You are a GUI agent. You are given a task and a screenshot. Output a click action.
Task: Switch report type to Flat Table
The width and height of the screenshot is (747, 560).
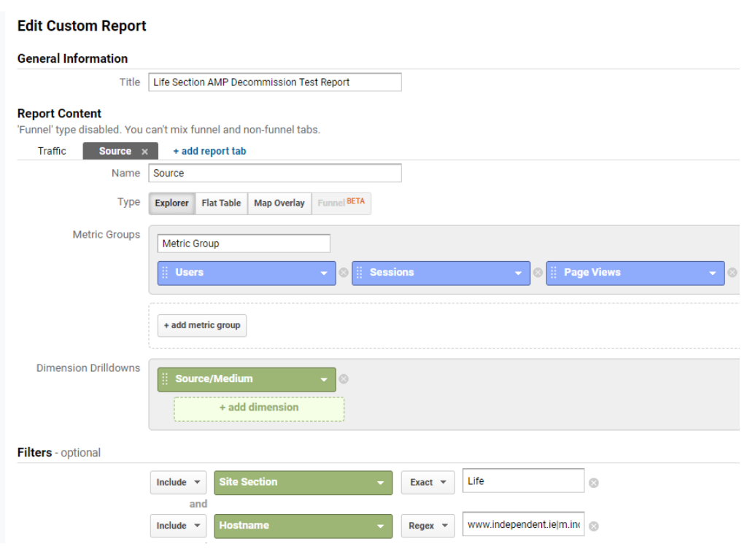click(x=221, y=203)
